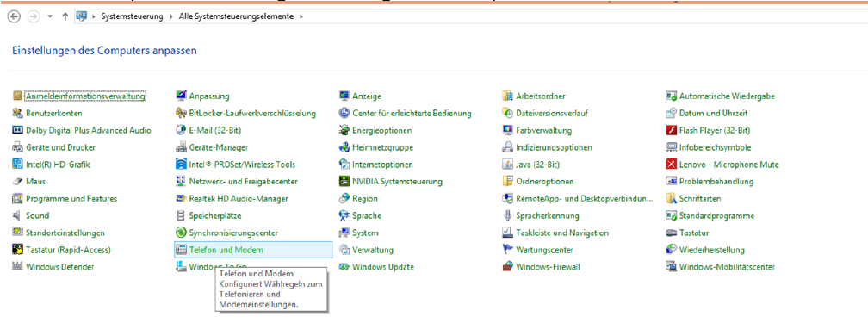Go up one folder level
868x323 pixels.
pyautogui.click(x=65, y=16)
